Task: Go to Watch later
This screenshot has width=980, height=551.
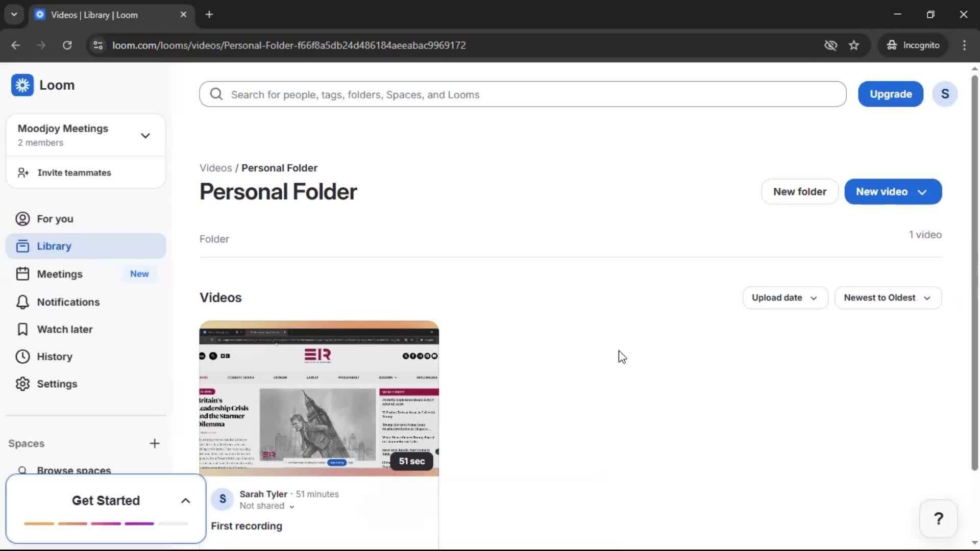Action: [65, 330]
